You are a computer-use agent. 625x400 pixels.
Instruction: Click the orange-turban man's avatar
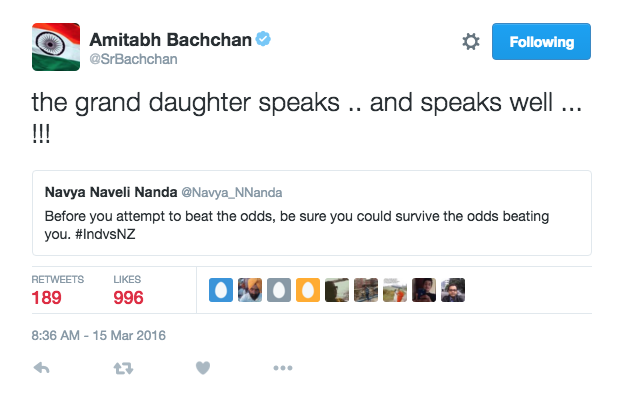tap(250, 290)
